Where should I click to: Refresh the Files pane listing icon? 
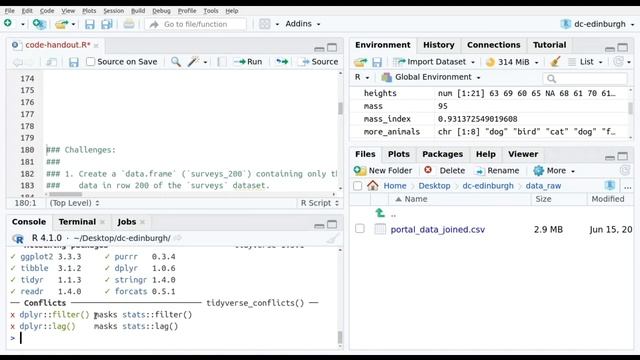coord(625,171)
